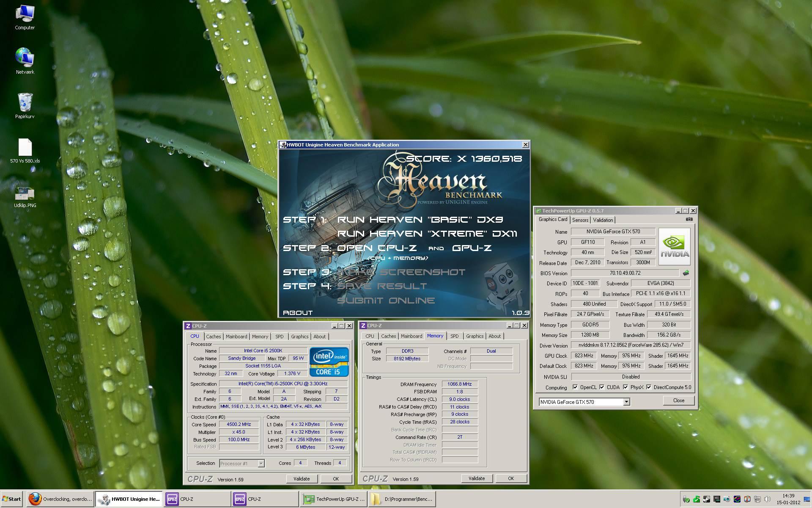812x508 pixels.
Task: Click OPEN CPU-Z in Heaven step 2
Action: 377,248
